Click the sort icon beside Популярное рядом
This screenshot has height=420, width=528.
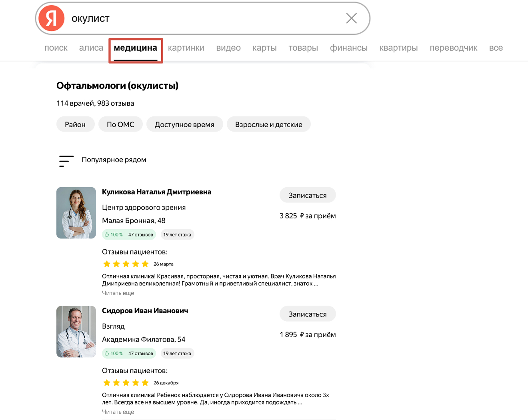tap(66, 161)
